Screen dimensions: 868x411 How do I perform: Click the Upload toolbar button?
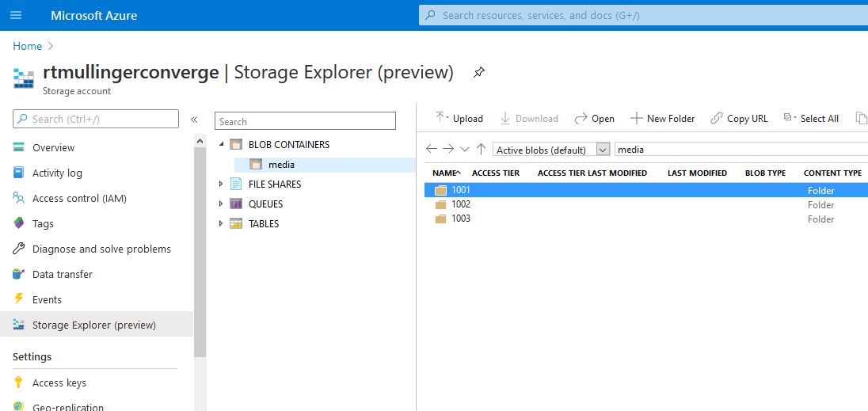pos(459,118)
